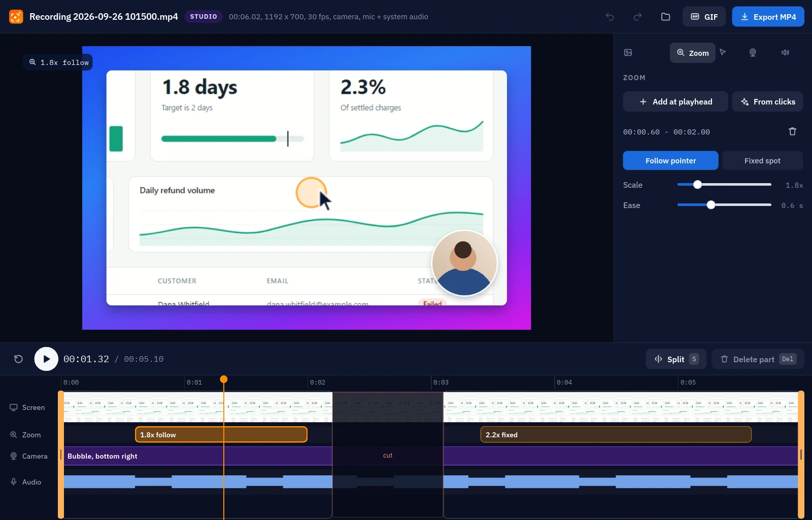Select the 2.2x fixed zoom clip
Viewport: 812px width, 520px height.
coord(616,435)
